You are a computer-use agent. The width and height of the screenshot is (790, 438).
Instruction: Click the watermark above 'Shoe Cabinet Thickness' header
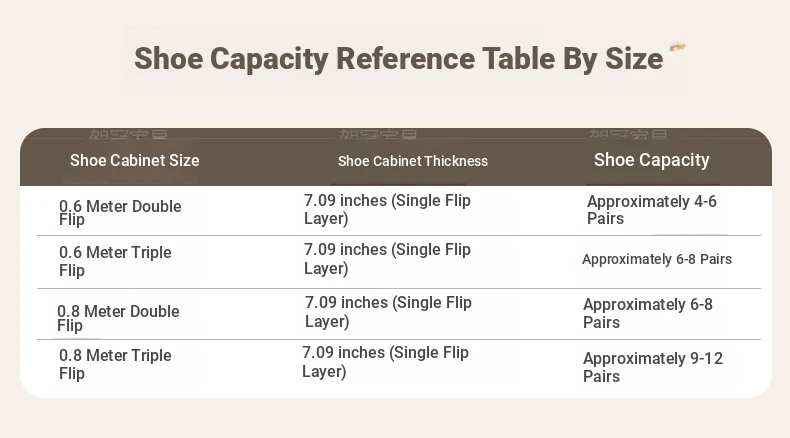click(378, 134)
